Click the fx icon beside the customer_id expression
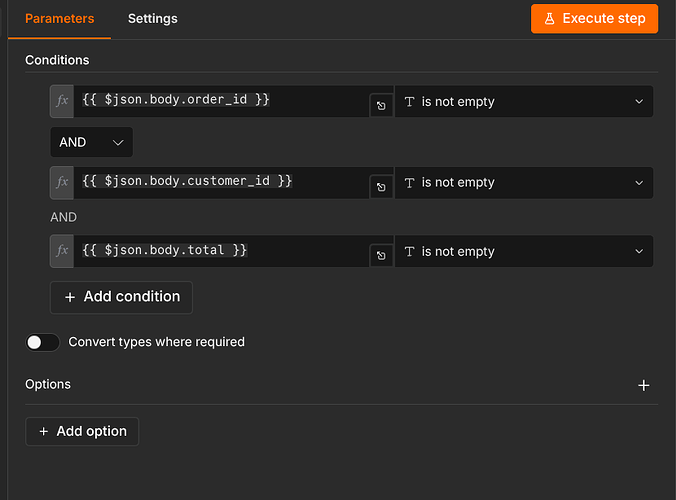This screenshot has width=676, height=500. coord(62,183)
